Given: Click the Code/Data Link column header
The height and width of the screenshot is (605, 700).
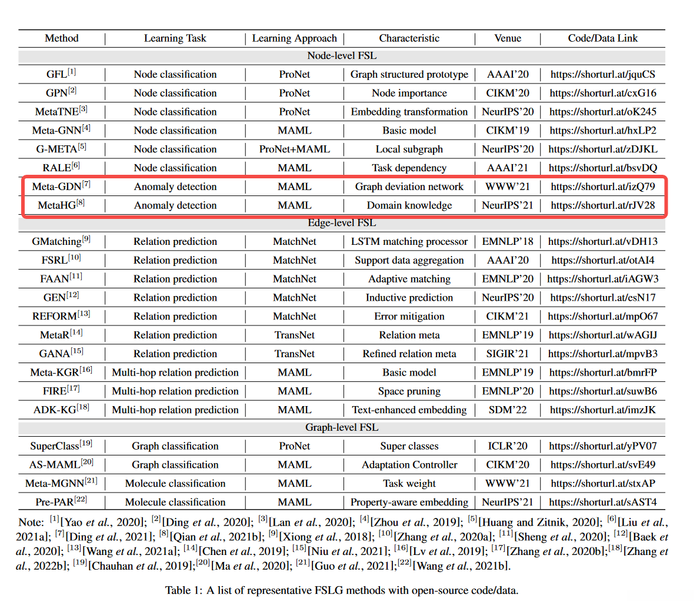Looking at the screenshot, I should pyautogui.click(x=603, y=38).
